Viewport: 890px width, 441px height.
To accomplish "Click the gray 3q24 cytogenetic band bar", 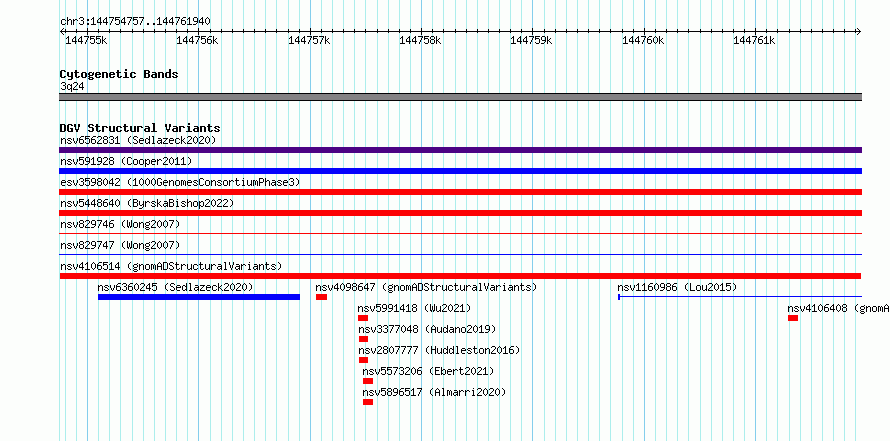I will 460,97.
